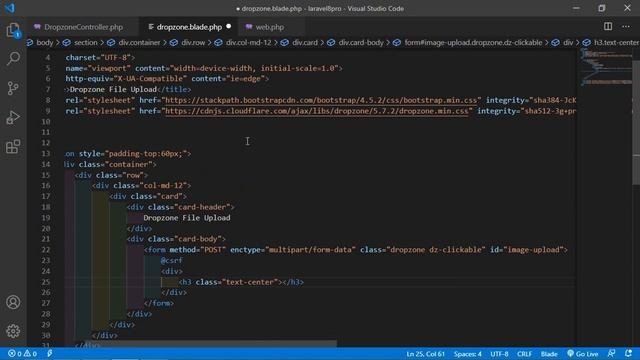640x360 pixels.
Task: Click line number 22 in the gutter
Action: (46, 250)
